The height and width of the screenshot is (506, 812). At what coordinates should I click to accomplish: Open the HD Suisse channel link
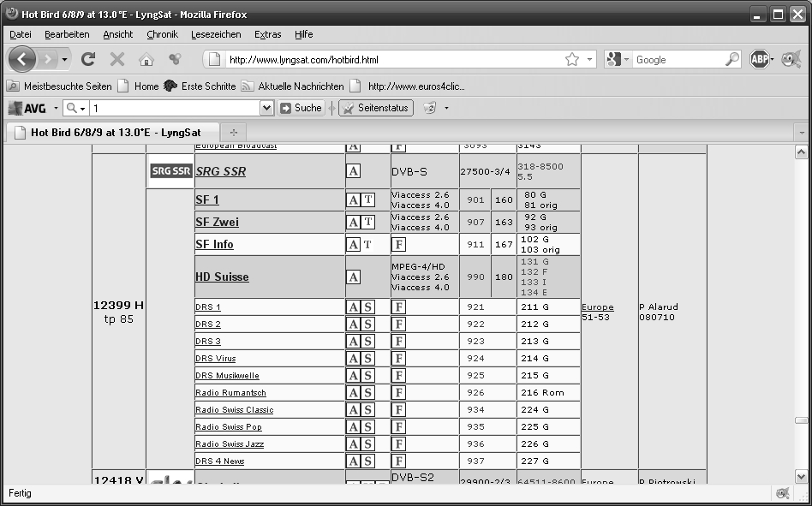[222, 277]
